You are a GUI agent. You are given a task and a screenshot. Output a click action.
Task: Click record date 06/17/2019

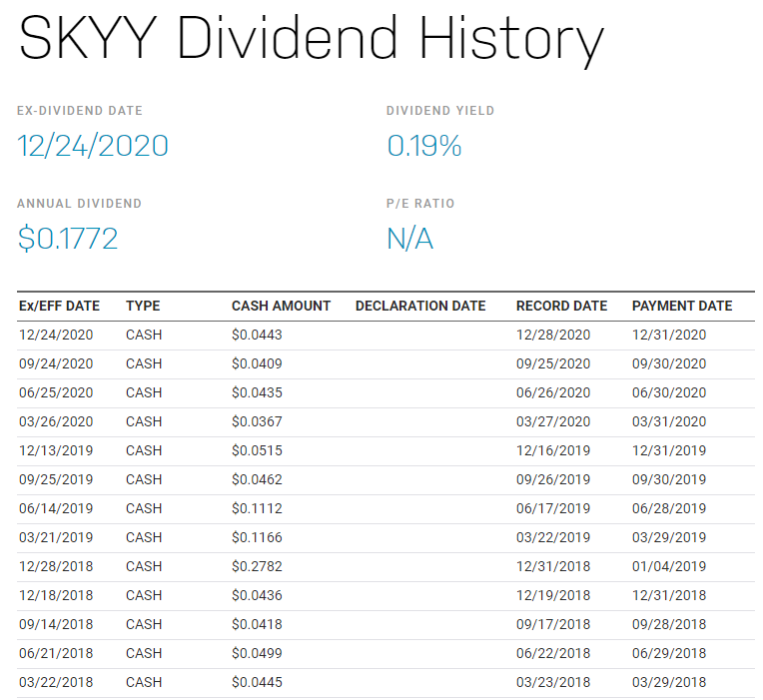553,509
